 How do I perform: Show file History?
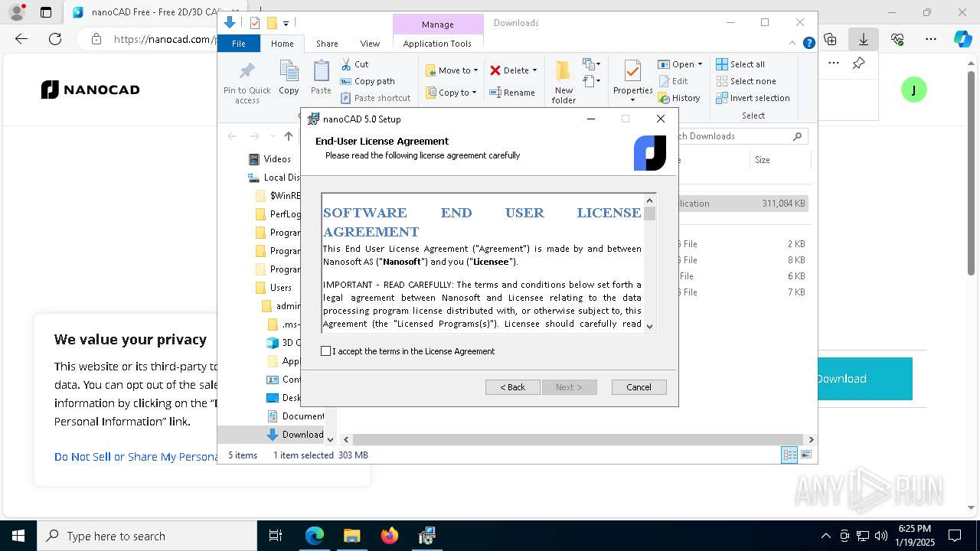click(679, 98)
